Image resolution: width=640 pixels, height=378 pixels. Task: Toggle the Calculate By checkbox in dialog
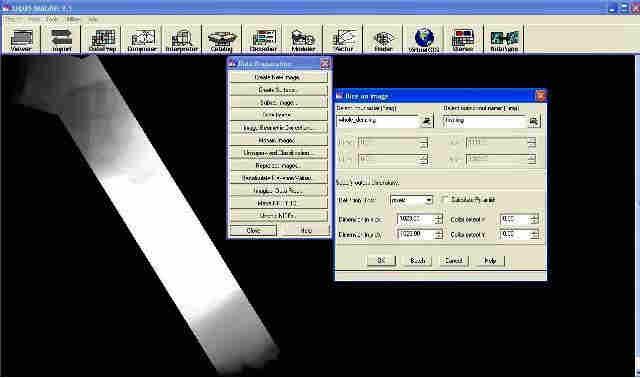pyautogui.click(x=444, y=200)
